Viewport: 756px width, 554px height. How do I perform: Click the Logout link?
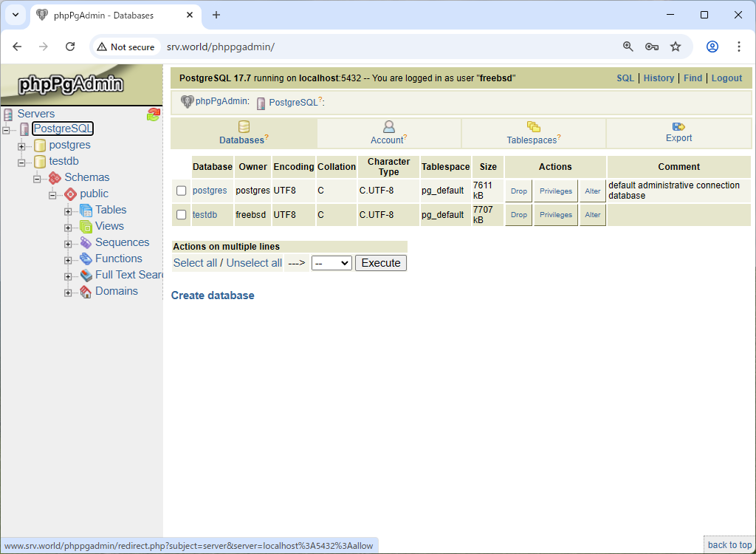726,78
